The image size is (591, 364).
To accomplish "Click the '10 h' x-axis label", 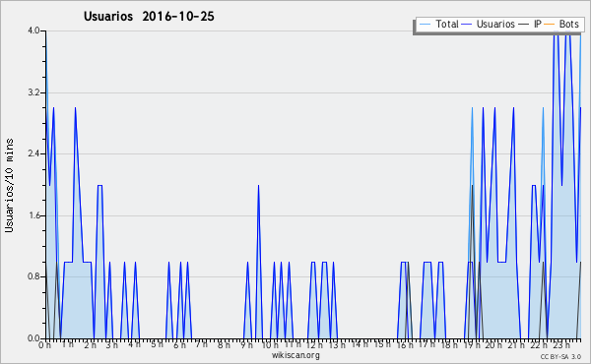I will coord(270,345).
